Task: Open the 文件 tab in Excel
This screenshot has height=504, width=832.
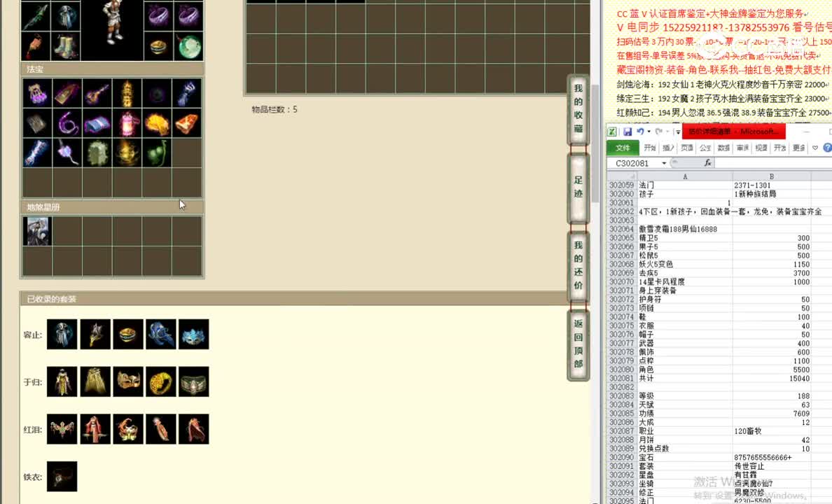Action: click(623, 148)
